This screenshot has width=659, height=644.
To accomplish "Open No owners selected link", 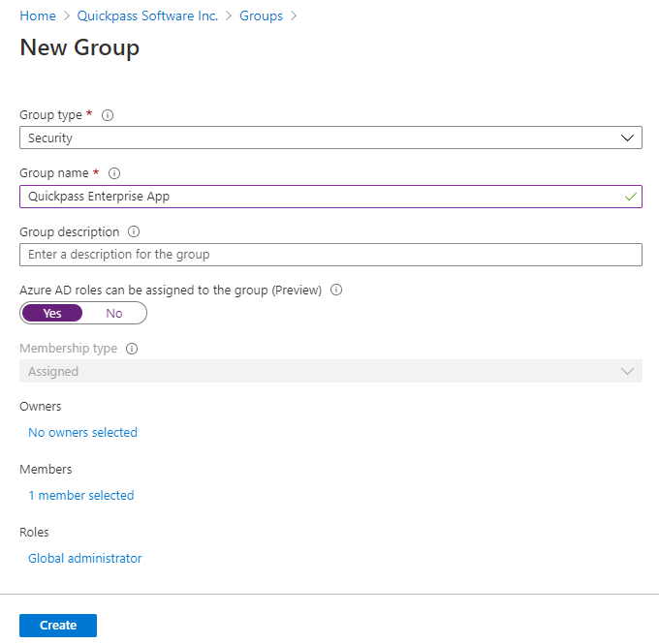I will [x=82, y=432].
